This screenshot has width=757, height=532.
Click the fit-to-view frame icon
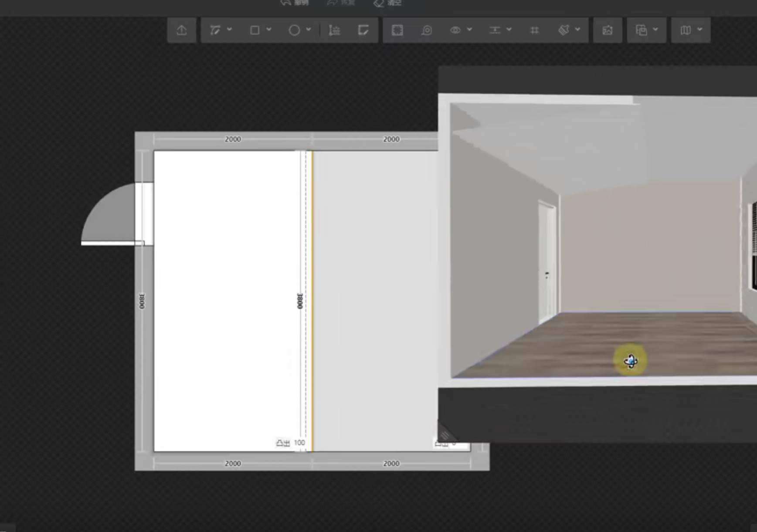pos(397,30)
